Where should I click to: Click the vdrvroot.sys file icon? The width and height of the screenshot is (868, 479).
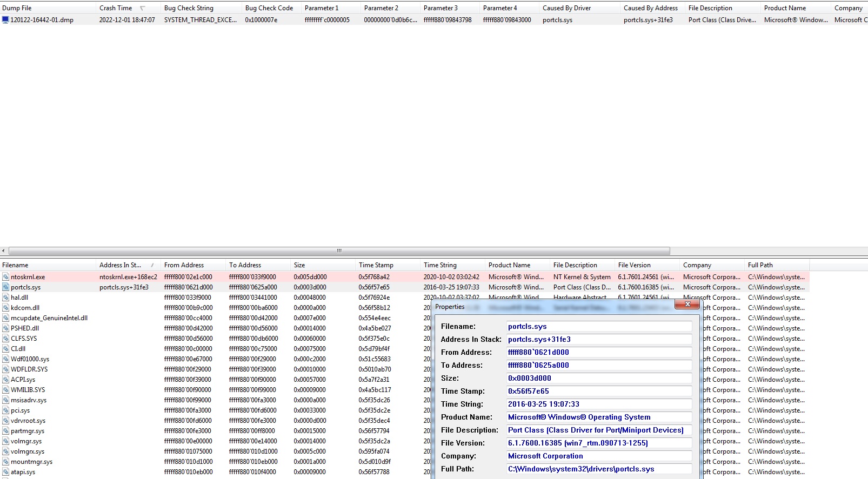tap(5, 421)
